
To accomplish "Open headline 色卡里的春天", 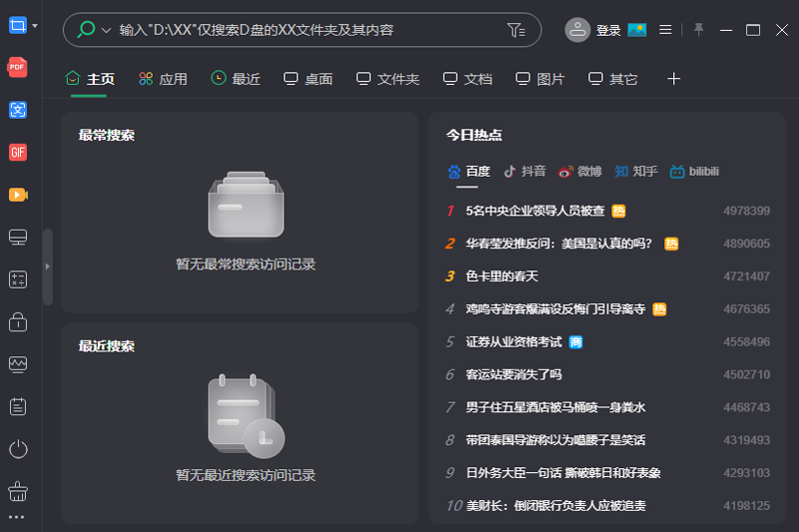I will [502, 276].
